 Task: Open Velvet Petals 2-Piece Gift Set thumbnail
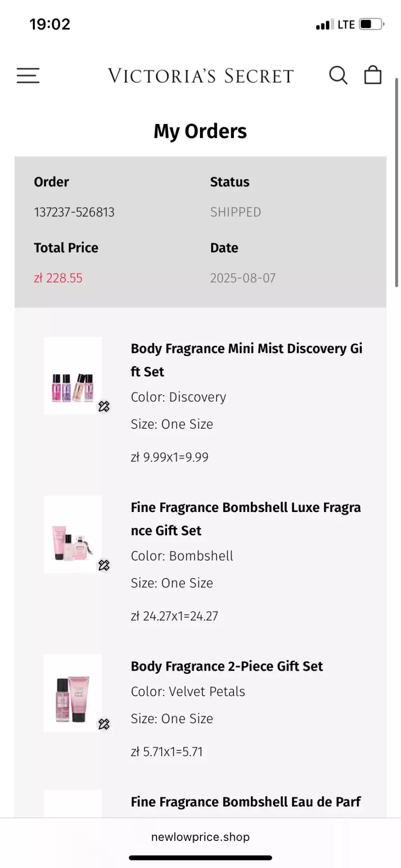pos(73,693)
